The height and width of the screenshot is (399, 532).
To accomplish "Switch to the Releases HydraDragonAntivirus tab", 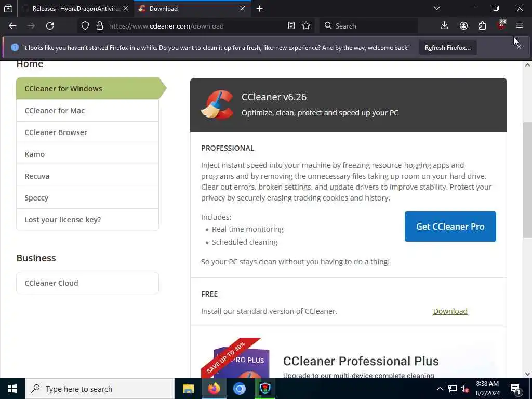I will click(x=75, y=9).
